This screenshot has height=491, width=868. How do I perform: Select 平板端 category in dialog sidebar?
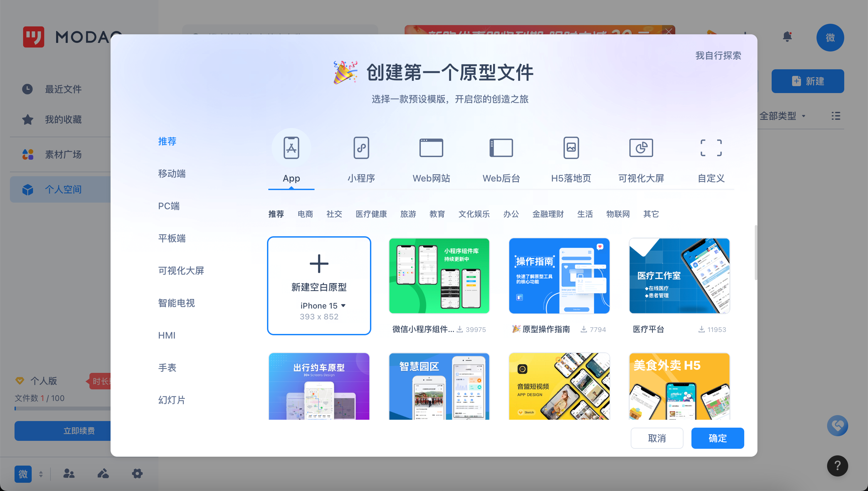click(172, 239)
